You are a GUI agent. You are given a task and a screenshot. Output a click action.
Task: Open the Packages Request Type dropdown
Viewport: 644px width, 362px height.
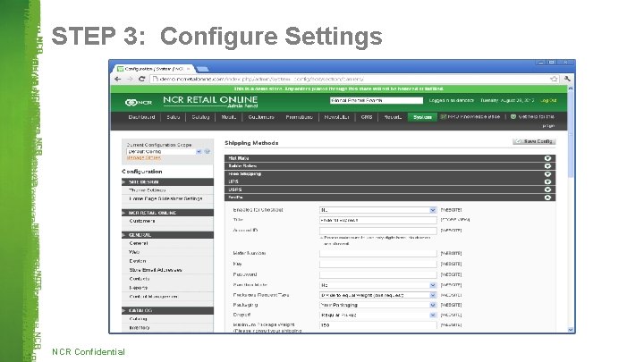pyautogui.click(x=377, y=295)
